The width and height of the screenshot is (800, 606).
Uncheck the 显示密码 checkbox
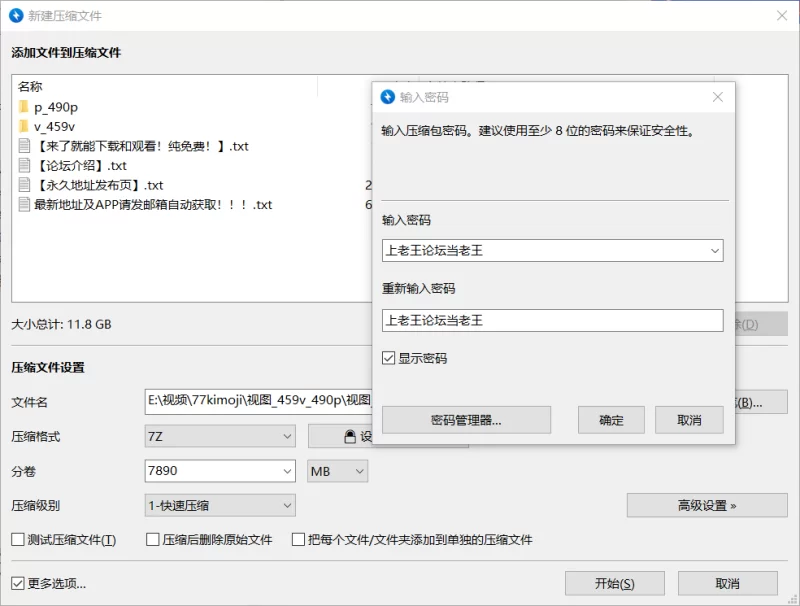(x=388, y=358)
